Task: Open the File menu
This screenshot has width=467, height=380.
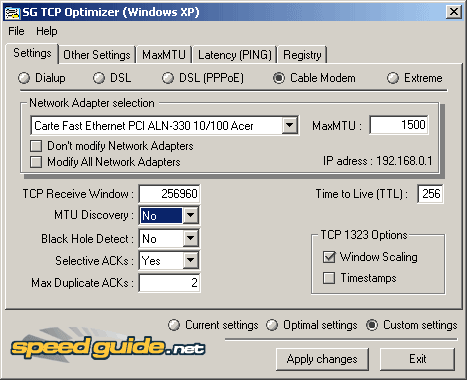Action: (16, 31)
